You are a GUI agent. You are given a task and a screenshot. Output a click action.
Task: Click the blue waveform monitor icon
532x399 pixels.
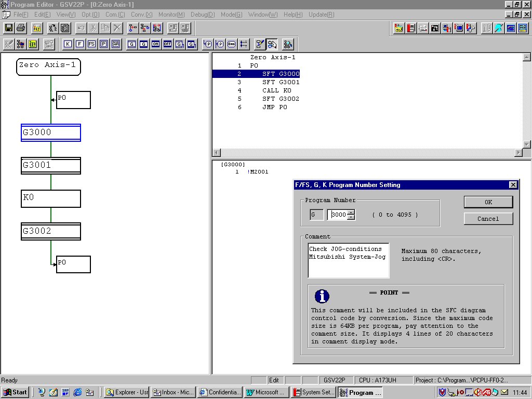coord(511,28)
